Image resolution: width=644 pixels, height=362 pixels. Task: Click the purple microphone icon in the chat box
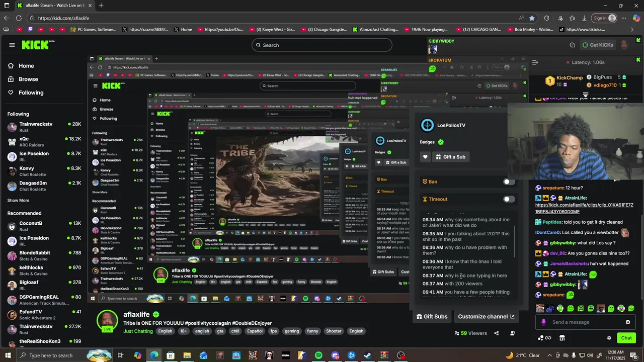click(x=543, y=322)
